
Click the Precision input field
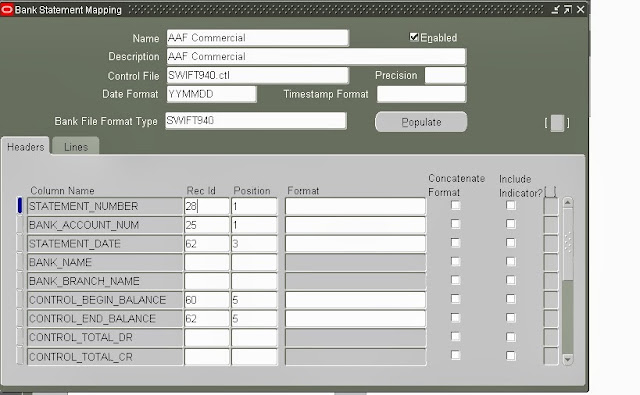(445, 75)
